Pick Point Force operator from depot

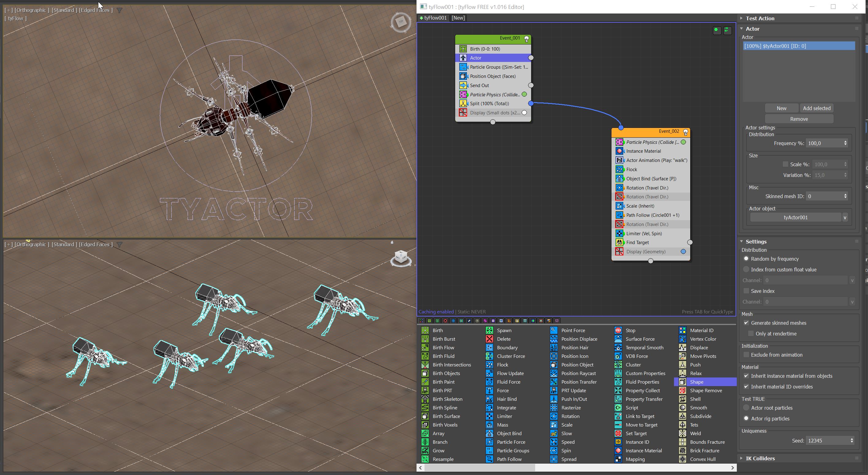pyautogui.click(x=573, y=330)
